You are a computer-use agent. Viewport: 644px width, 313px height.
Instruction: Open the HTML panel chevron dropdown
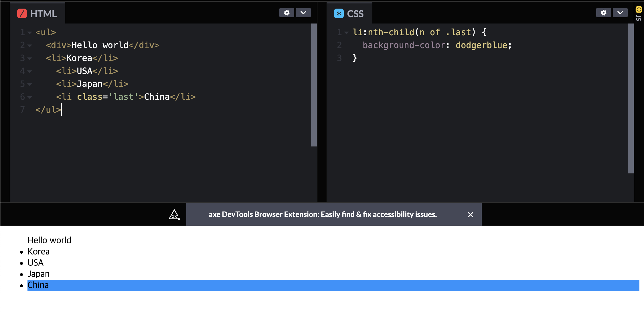pos(303,13)
